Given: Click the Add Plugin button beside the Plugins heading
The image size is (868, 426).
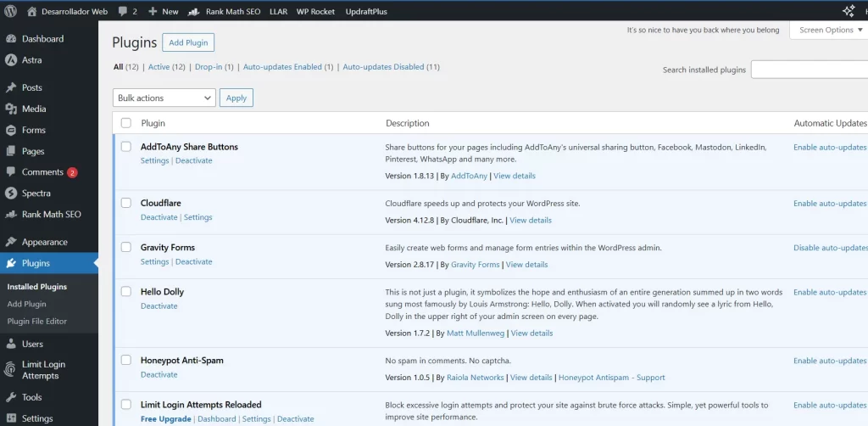Looking at the screenshot, I should [x=188, y=42].
